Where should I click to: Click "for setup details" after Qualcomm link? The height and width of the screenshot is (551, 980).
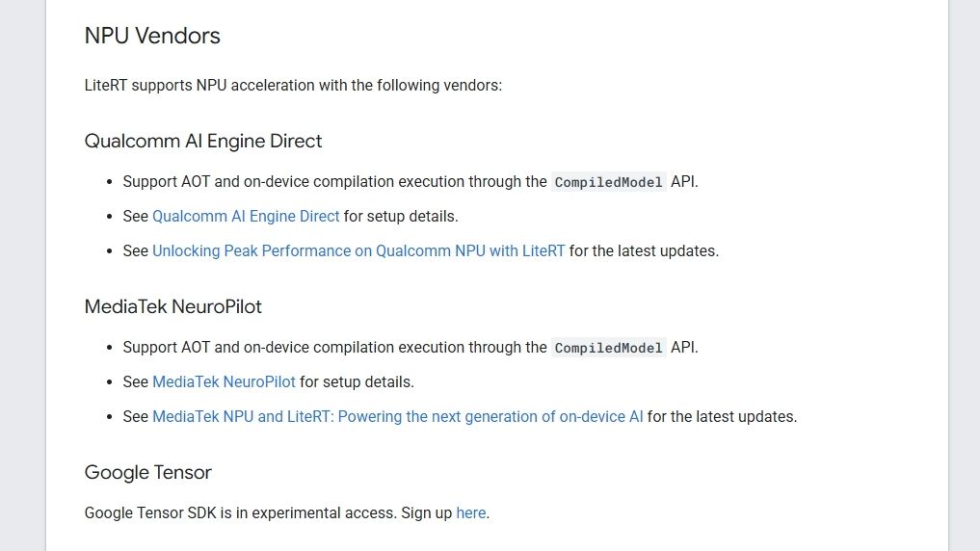click(x=401, y=216)
